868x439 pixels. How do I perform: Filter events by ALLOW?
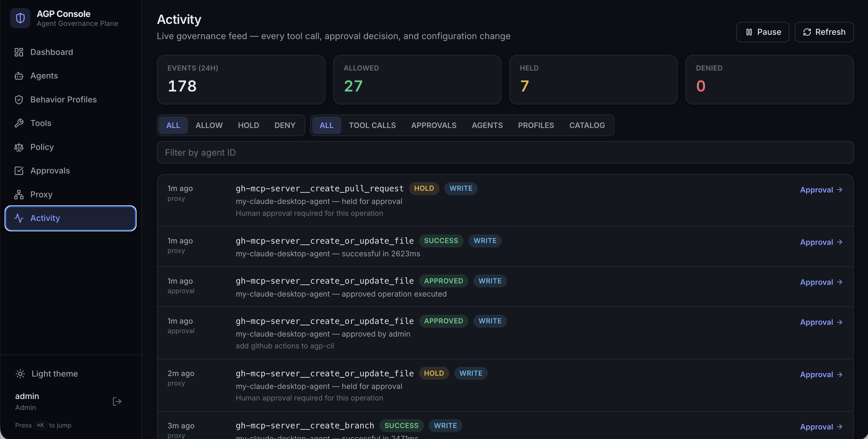pyautogui.click(x=209, y=125)
